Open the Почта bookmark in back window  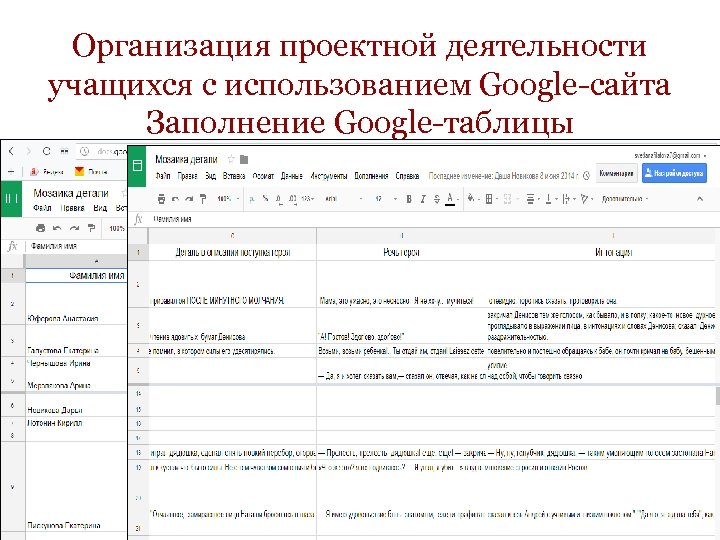[x=91, y=172]
